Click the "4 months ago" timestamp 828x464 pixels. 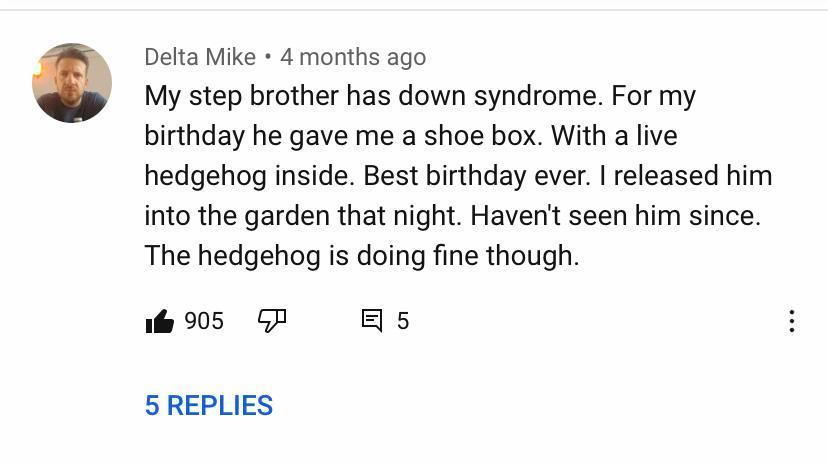coord(353,57)
